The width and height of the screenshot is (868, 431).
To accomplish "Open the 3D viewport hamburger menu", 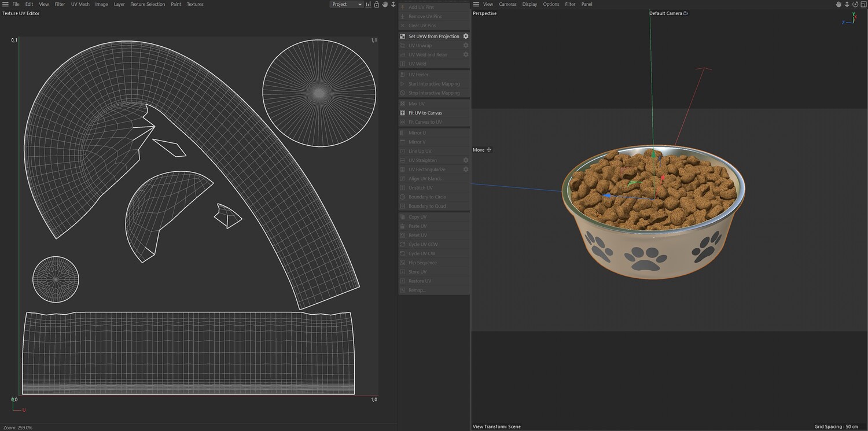I will (476, 4).
